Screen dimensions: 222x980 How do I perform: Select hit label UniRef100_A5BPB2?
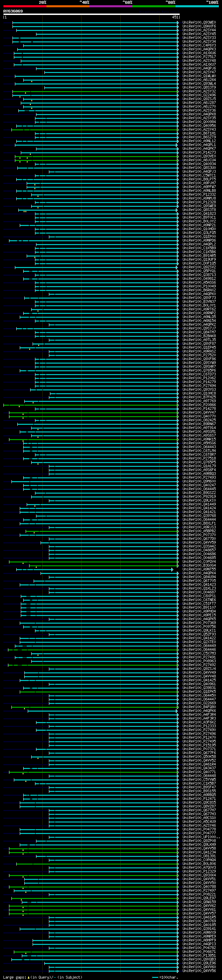point(199,531)
